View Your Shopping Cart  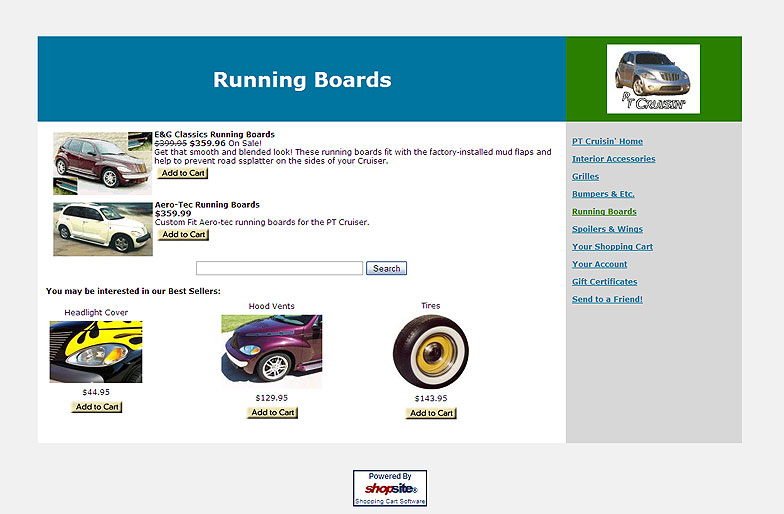tap(612, 247)
